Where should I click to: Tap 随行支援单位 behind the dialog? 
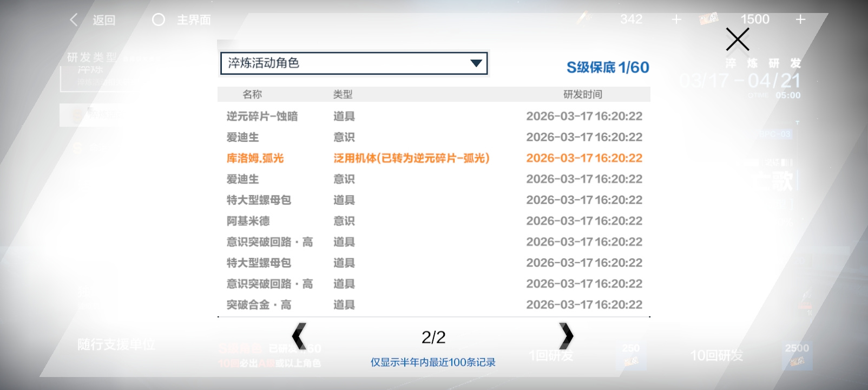116,344
